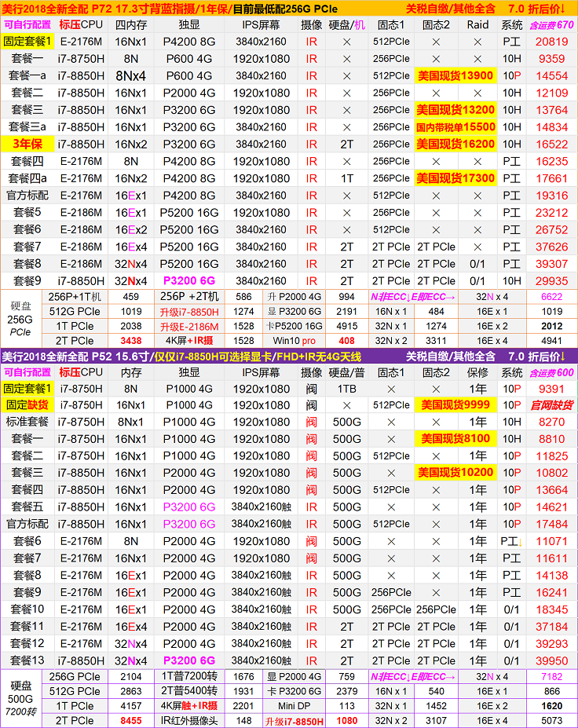Click the red 8455 price for 2T PCIe
The image size is (578, 728).
tap(131, 720)
